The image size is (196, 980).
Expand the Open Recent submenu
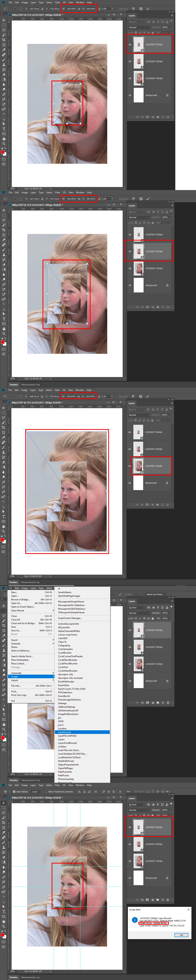[31, 611]
